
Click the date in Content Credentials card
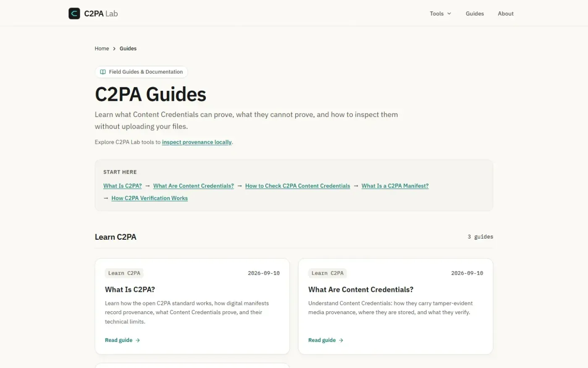pyautogui.click(x=467, y=273)
